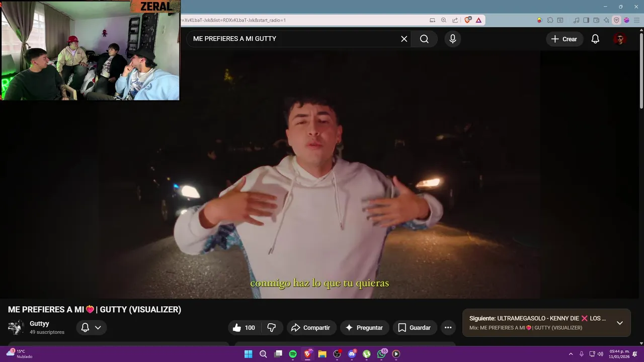Click share page icon in address bar
This screenshot has height=362, width=644.
click(x=455, y=20)
